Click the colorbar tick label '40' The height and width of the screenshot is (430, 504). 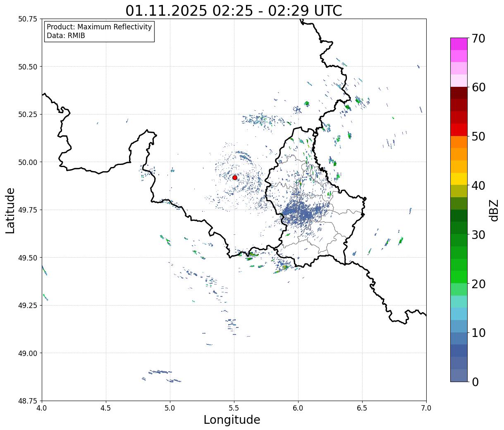478,186
